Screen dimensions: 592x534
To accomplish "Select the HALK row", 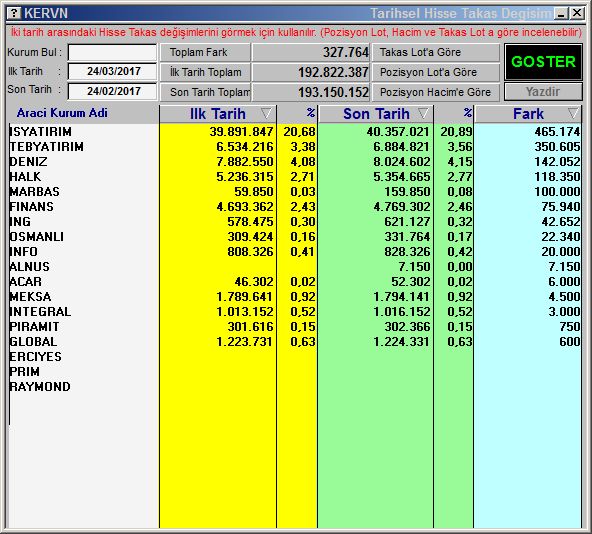I will [294, 177].
